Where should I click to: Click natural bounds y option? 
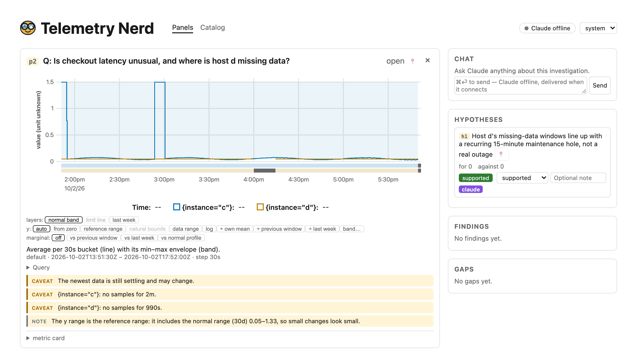tap(147, 229)
